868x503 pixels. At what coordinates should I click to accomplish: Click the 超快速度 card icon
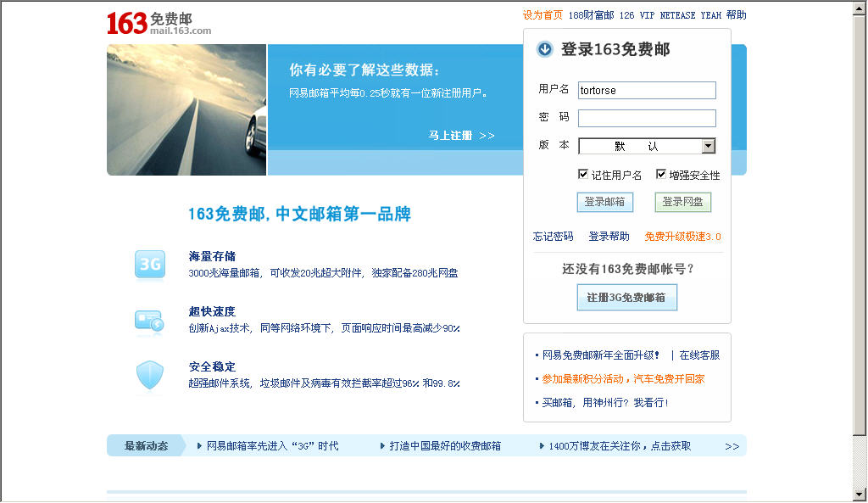click(x=149, y=321)
